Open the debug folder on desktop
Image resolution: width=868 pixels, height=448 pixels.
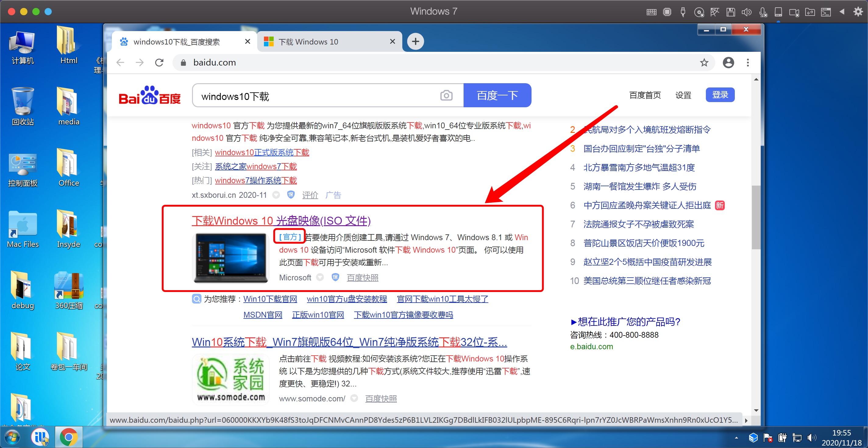tap(23, 291)
